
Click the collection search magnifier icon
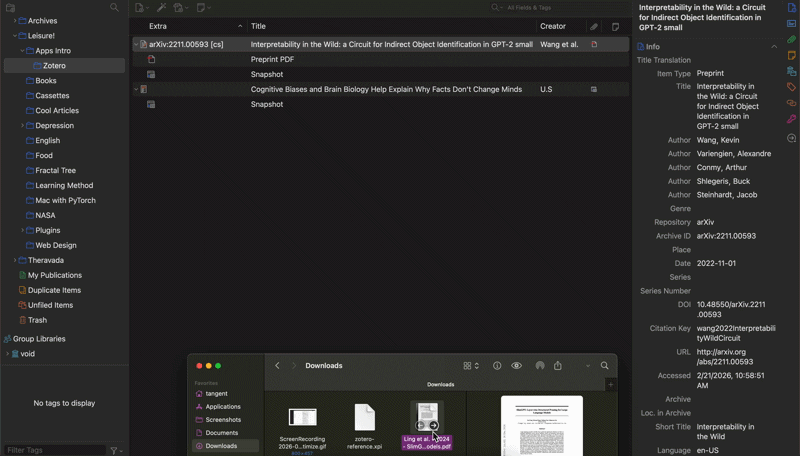click(114, 8)
